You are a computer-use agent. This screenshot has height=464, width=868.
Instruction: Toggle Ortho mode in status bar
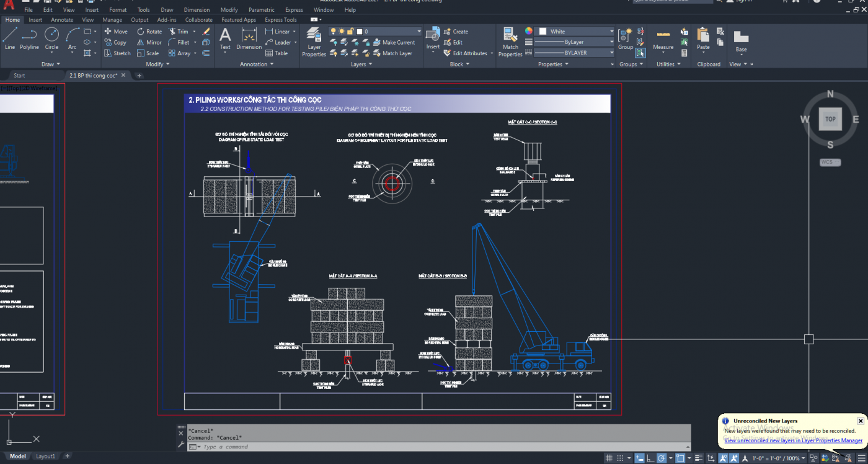point(649,458)
